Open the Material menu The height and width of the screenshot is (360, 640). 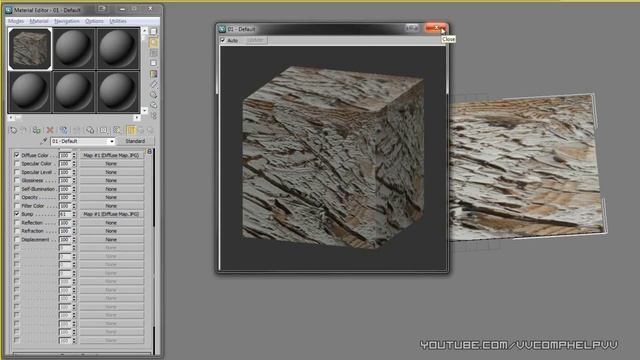coord(39,21)
